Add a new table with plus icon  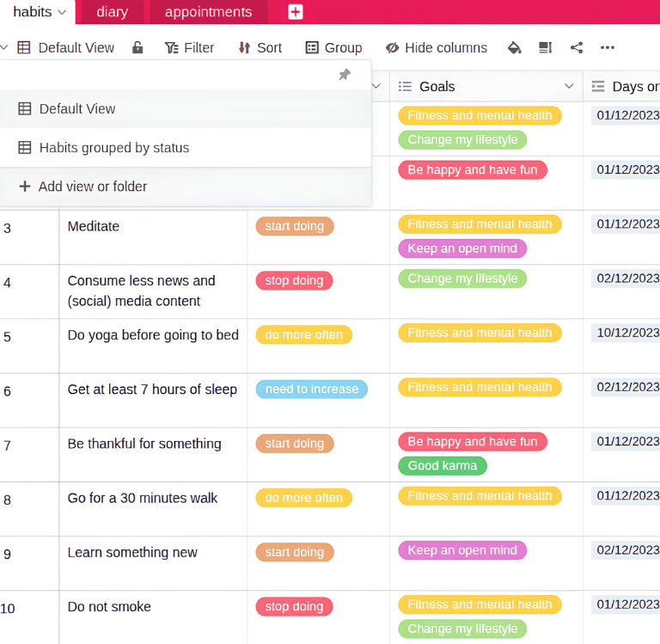295,12
